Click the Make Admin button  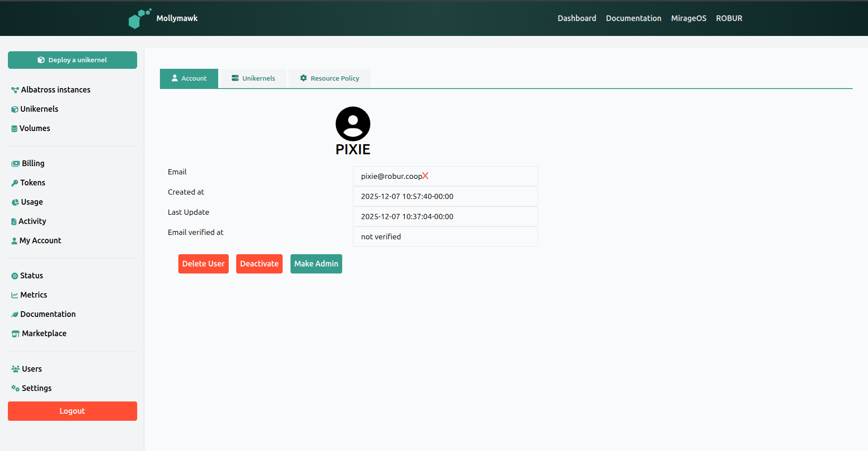[x=316, y=264]
